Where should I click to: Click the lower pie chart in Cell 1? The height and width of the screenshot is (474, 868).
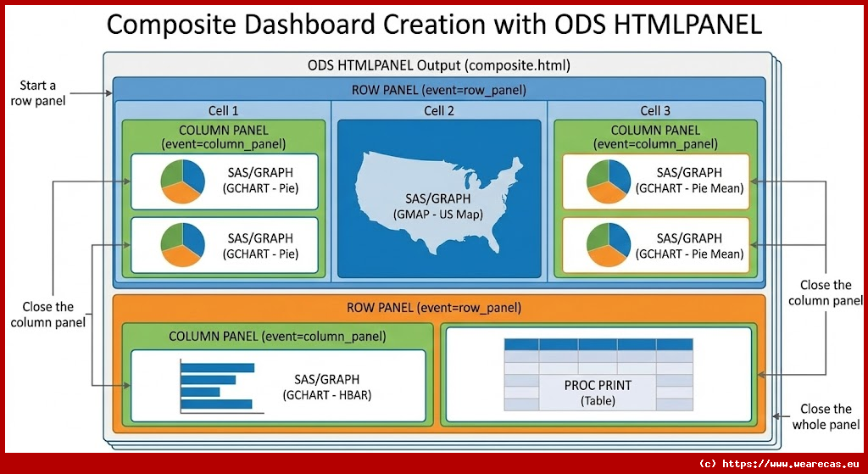click(181, 245)
